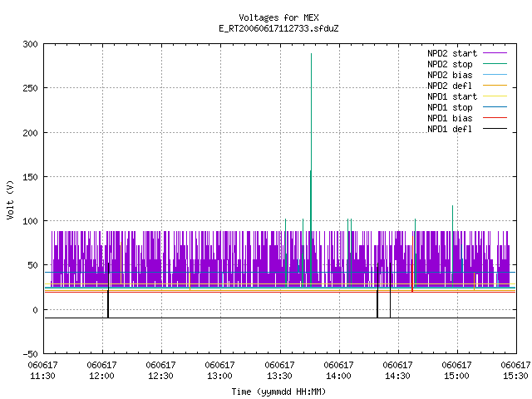Click the y-axis tick value 150
This screenshot has width=532, height=399.
tap(30, 177)
